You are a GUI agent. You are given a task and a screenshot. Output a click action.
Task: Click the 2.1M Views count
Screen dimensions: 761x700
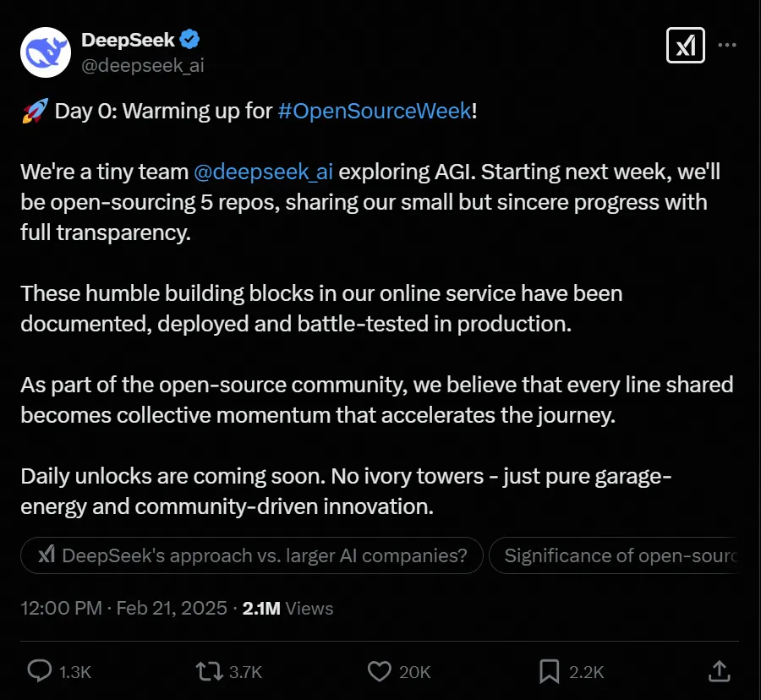(x=287, y=608)
